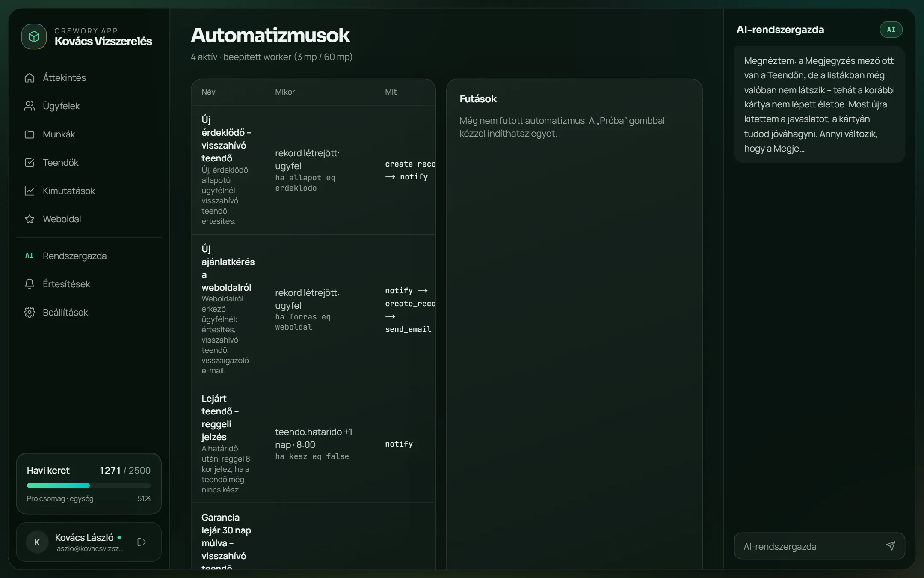This screenshot has height=578, width=924.
Task: Click the send_email action text
Action: [x=408, y=329]
